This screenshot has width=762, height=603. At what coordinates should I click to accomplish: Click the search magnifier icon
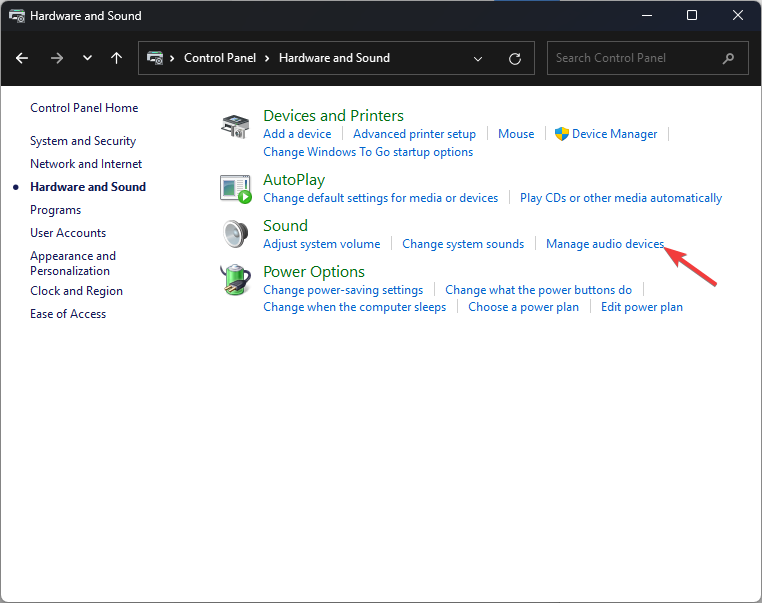click(730, 58)
